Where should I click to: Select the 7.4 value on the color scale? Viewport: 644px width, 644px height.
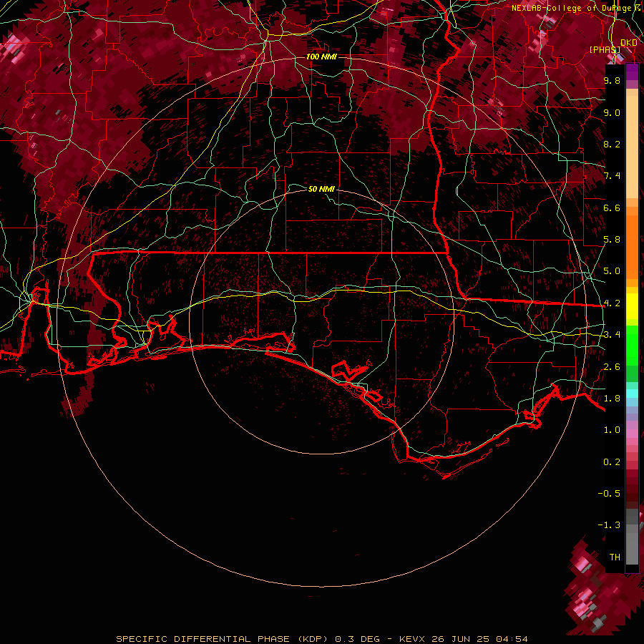click(612, 176)
